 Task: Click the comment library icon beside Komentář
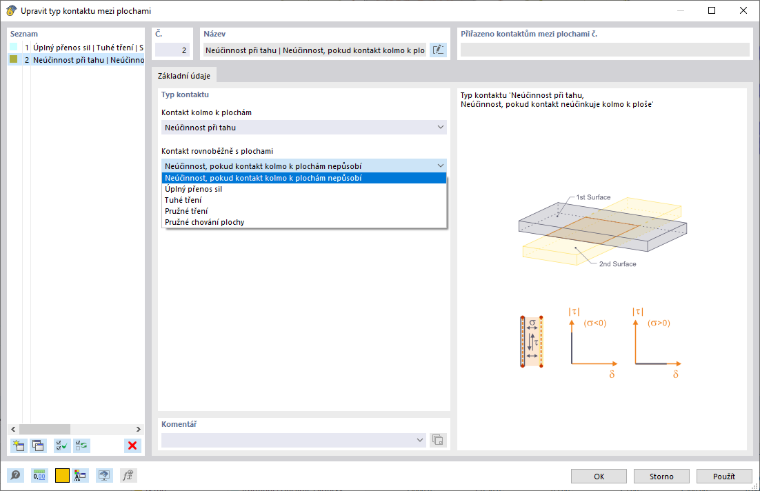coord(438,440)
